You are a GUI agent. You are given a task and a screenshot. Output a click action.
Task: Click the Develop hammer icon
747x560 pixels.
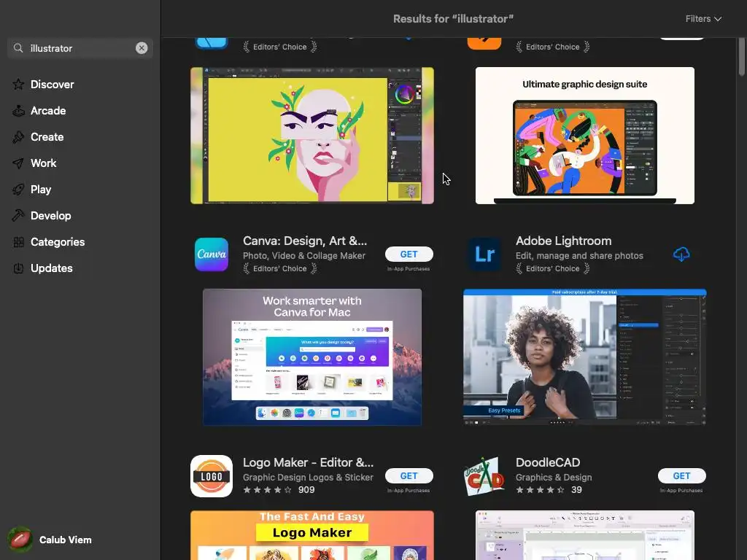coord(18,216)
